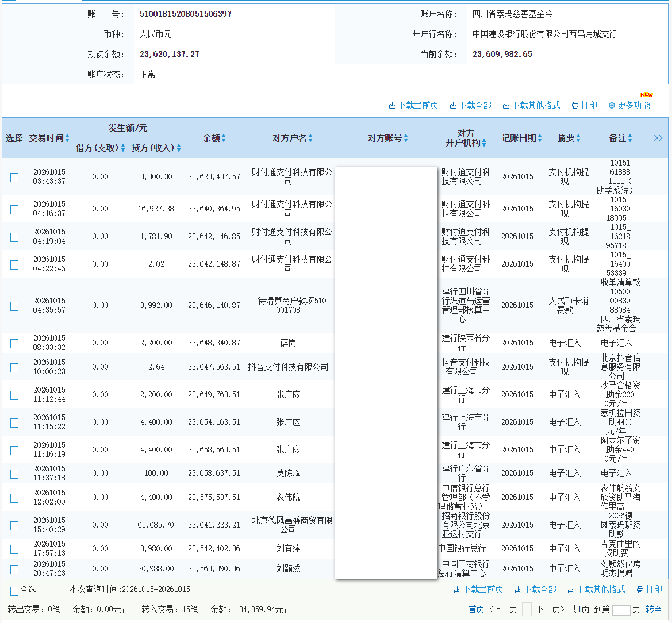Viewport: 672px width, 623px height.
Task: Click top 下载其他格式 link
Action: 531,105
